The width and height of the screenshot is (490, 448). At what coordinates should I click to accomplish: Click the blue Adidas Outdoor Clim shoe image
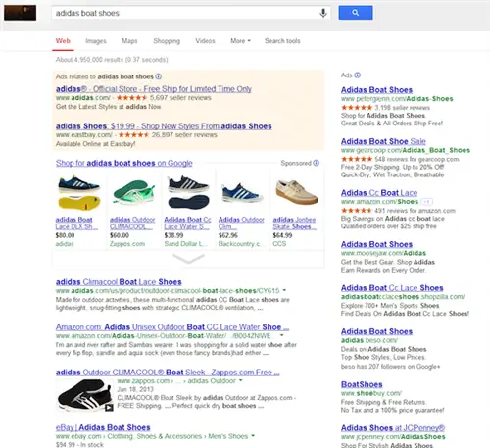click(x=242, y=193)
